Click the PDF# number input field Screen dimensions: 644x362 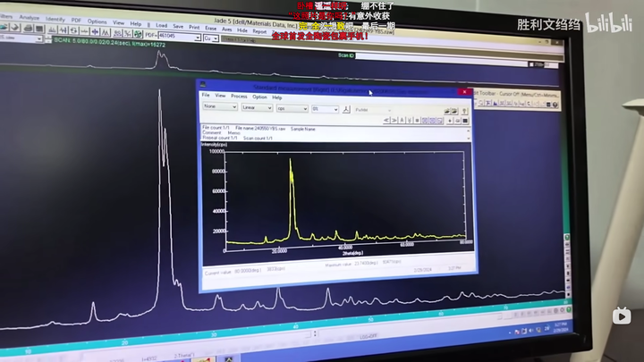[179, 36]
